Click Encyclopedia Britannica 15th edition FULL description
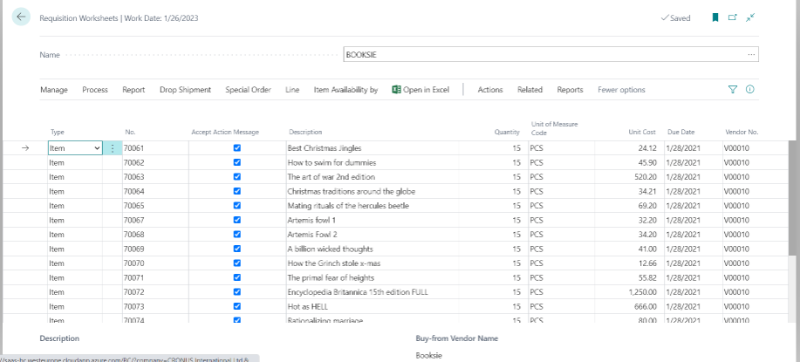The height and width of the screenshot is (362, 800). (358, 292)
